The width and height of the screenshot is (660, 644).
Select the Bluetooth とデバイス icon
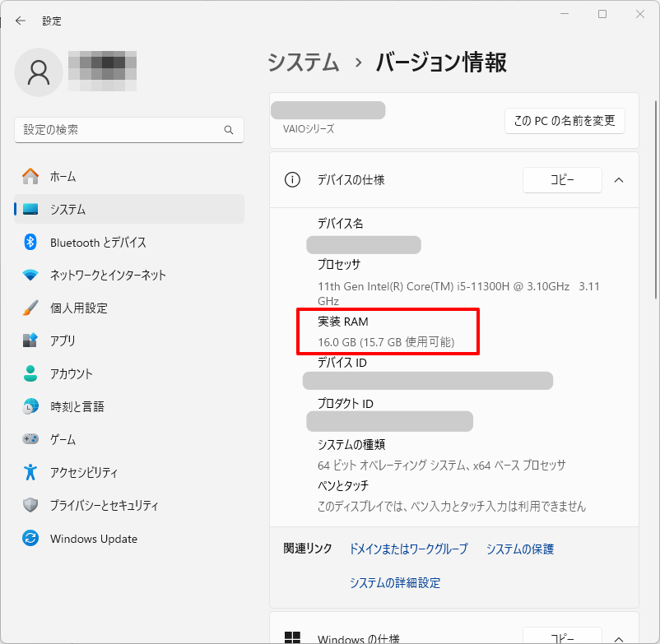point(30,242)
